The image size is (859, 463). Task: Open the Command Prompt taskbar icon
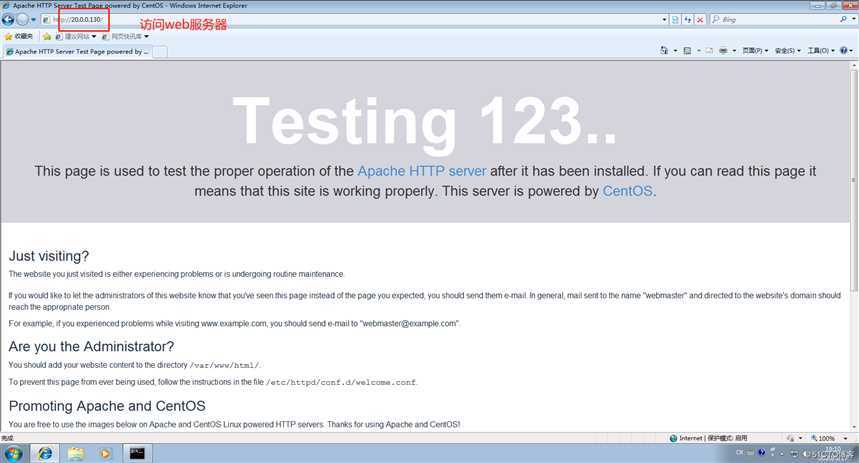click(137, 454)
